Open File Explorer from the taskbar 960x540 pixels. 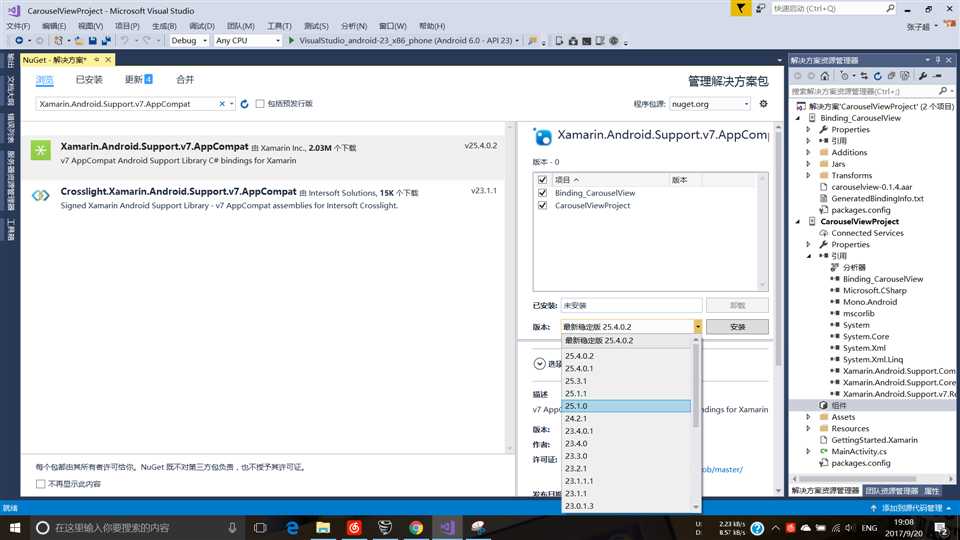point(323,527)
